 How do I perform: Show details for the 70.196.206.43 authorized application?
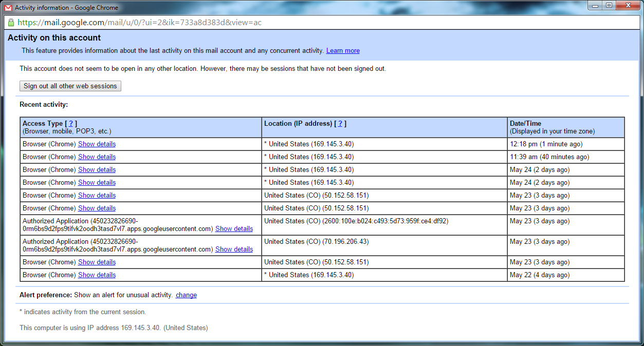click(234, 249)
